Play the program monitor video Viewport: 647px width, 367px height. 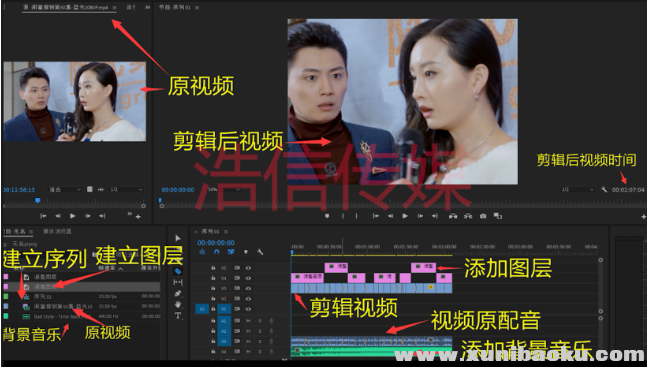tap(405, 216)
